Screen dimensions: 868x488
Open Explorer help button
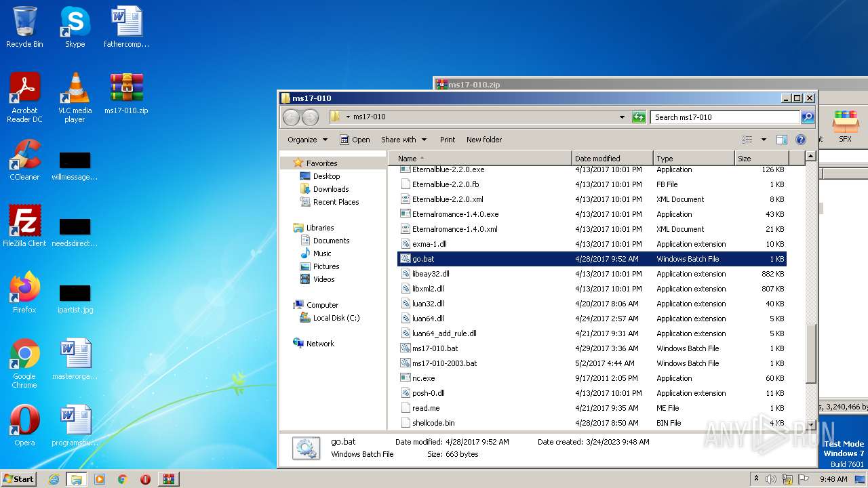click(x=800, y=140)
